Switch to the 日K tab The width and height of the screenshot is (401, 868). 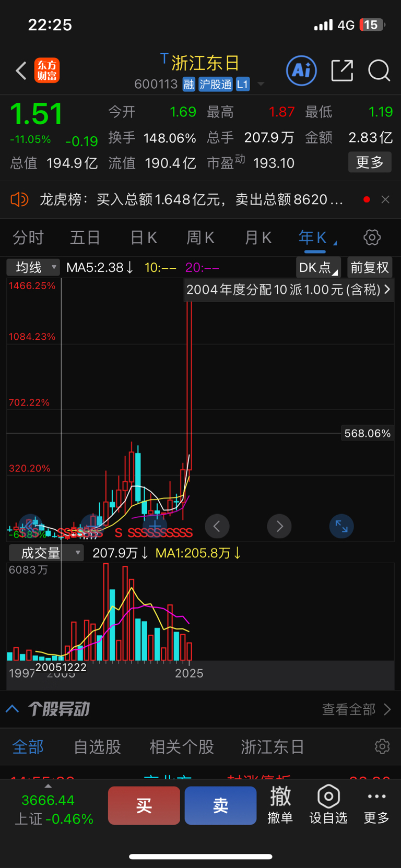coord(144,238)
